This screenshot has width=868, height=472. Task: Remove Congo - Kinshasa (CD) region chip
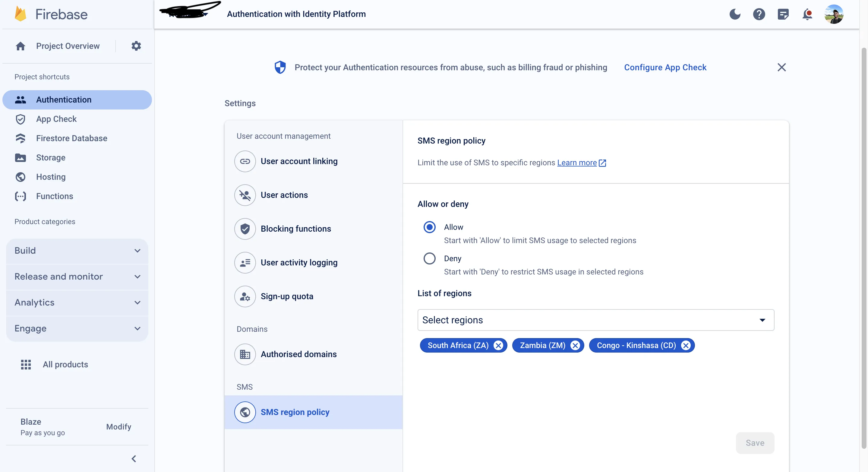tap(686, 345)
